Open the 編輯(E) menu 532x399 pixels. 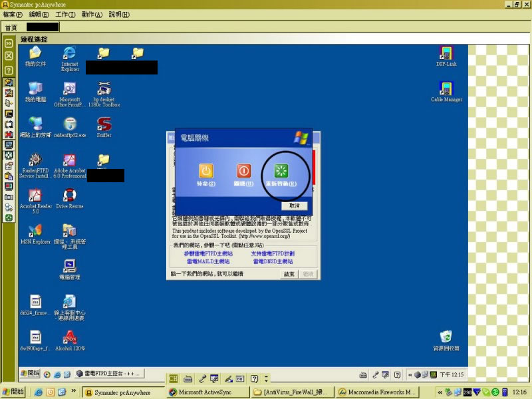click(x=39, y=15)
